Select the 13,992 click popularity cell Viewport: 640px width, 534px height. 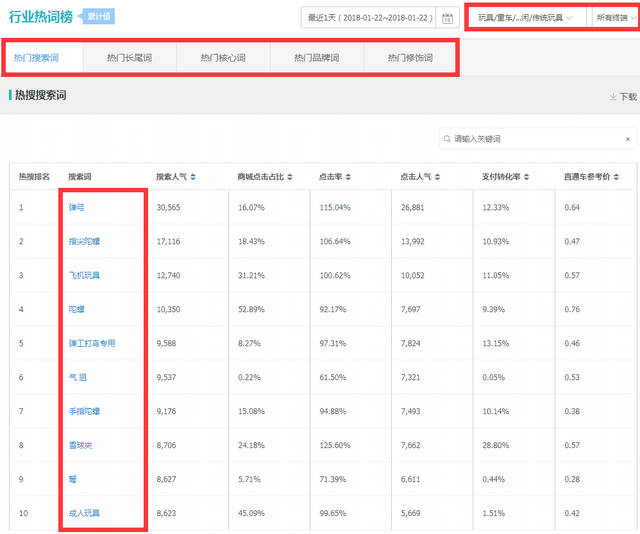tap(412, 241)
